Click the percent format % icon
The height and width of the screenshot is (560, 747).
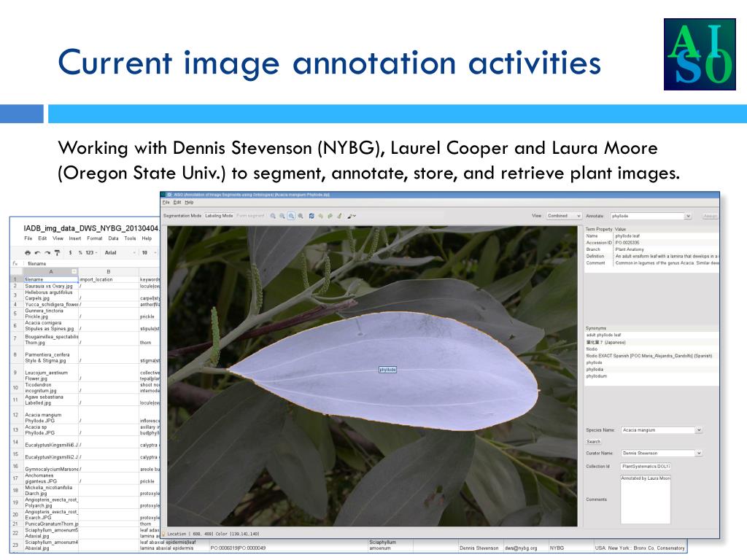coord(80,253)
